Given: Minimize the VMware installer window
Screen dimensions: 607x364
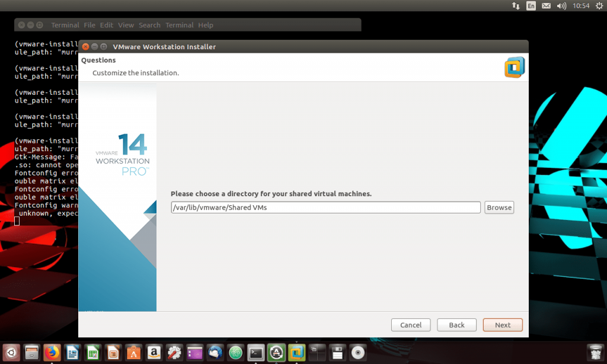Looking at the screenshot, I should pos(94,47).
